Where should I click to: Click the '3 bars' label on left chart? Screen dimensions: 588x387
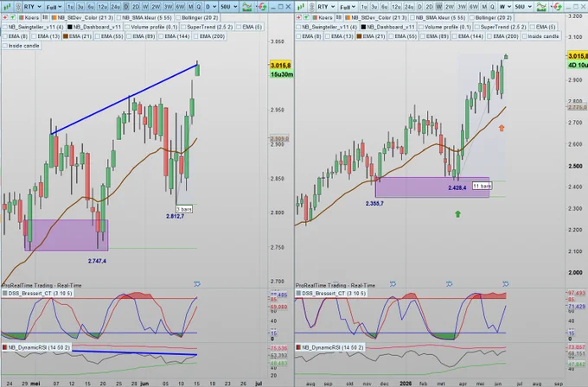pos(184,209)
